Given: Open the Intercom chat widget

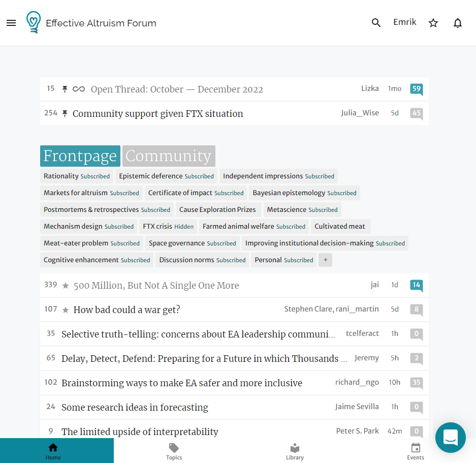Looking at the screenshot, I should (x=450, y=438).
